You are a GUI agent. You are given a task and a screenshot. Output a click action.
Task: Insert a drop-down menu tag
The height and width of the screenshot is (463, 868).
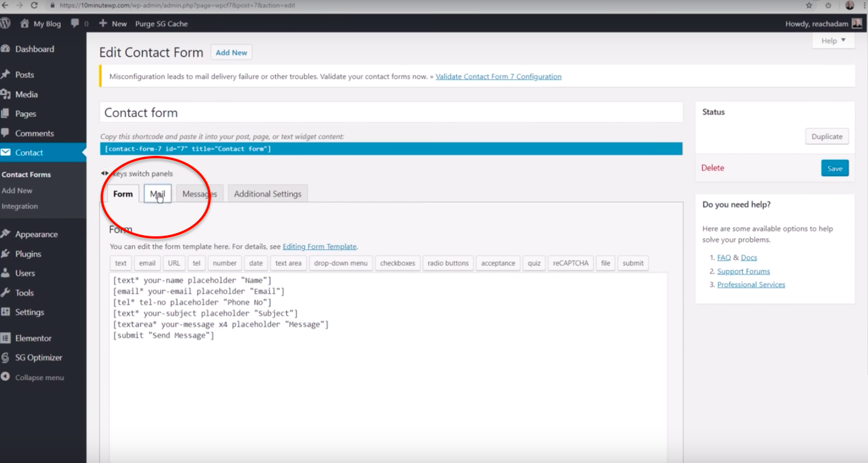point(340,263)
